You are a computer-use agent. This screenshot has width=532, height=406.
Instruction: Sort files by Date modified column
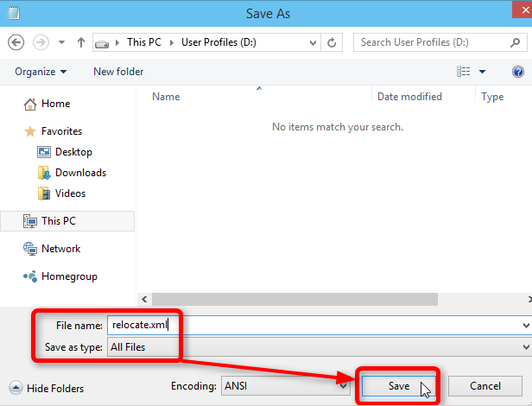tap(409, 97)
